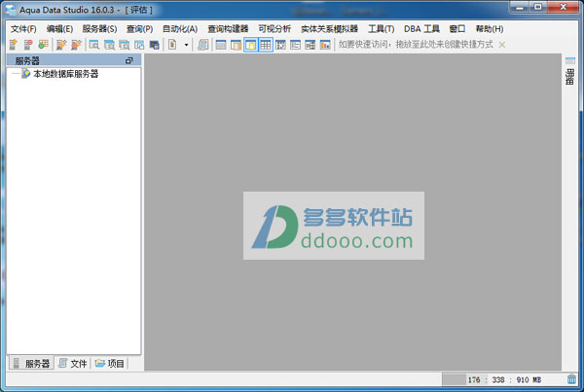Open the 编辑(E) menu
Viewport: 584px width, 392px height.
(59, 28)
